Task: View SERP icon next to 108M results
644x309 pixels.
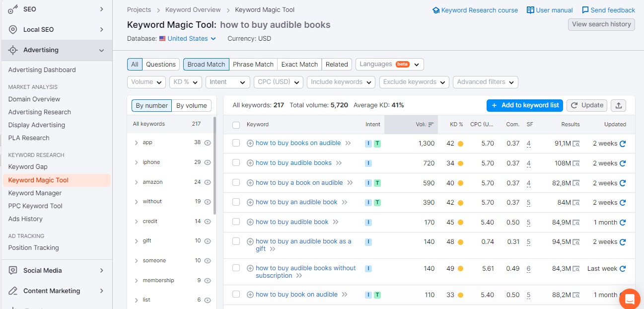Action: tap(576, 163)
